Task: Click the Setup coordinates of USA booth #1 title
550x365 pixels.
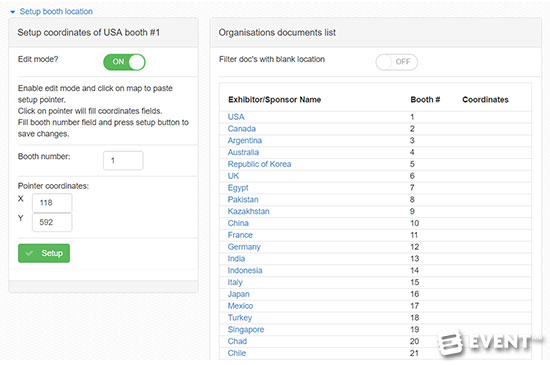Action: [x=89, y=33]
